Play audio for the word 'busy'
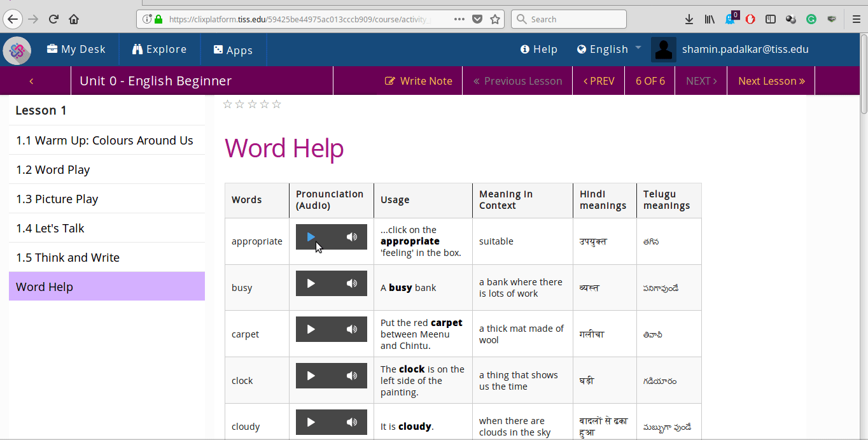The image size is (868, 440). [x=311, y=283]
